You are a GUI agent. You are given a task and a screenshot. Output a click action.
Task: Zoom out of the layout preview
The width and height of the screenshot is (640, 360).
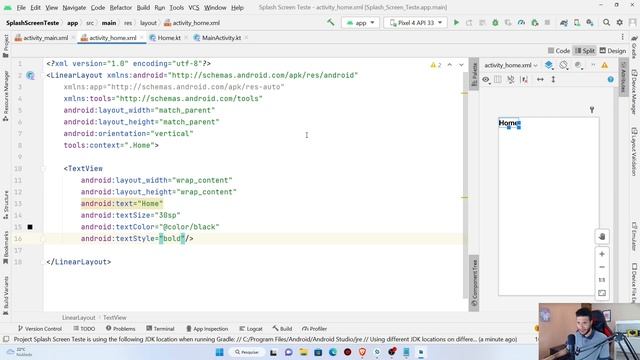[602, 267]
